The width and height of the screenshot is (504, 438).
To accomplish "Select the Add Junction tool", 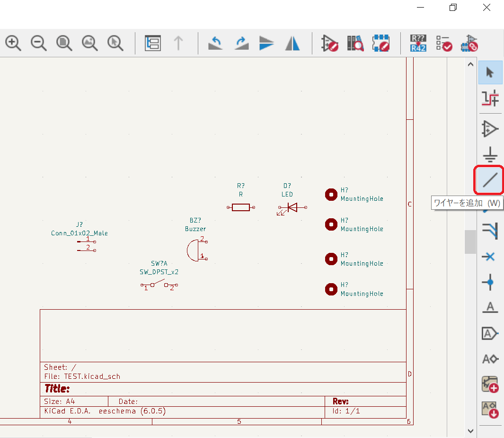I will (490, 282).
